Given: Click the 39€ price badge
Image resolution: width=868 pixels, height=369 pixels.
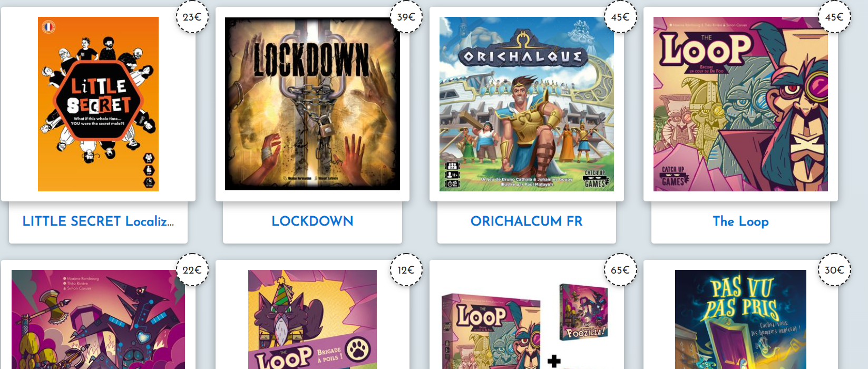Looking at the screenshot, I should pyautogui.click(x=406, y=17).
